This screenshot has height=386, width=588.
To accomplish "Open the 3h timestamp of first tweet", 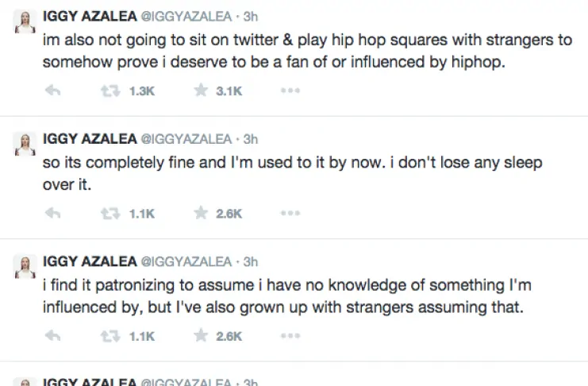I will (251, 16).
